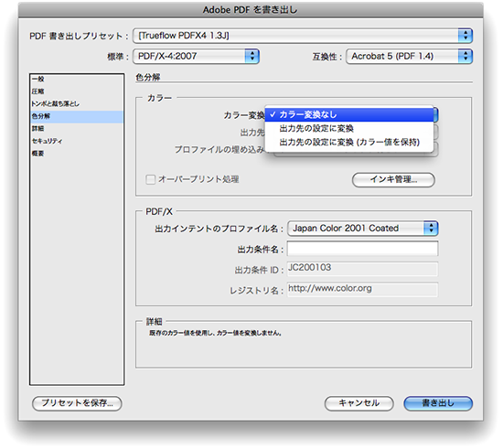Select 一般 in the left category list
Screen dimensions: 503x448
(76, 79)
